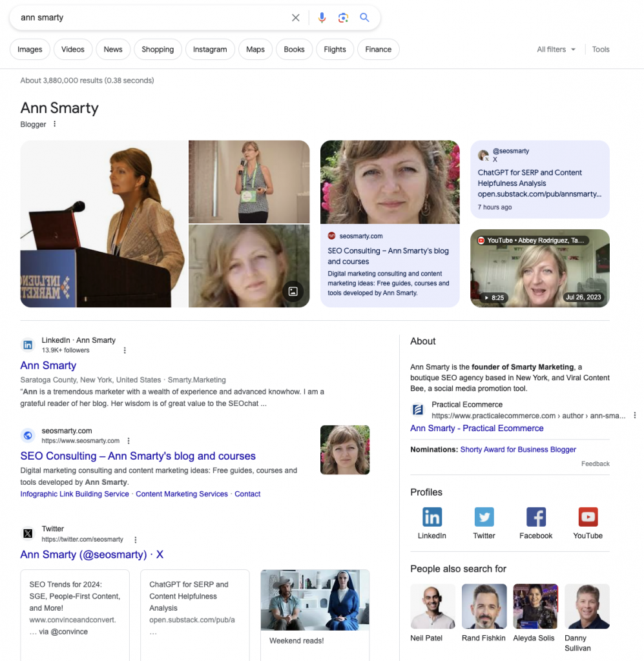Click the '13.9K+ followers' text
644x661 pixels.
coord(65,351)
